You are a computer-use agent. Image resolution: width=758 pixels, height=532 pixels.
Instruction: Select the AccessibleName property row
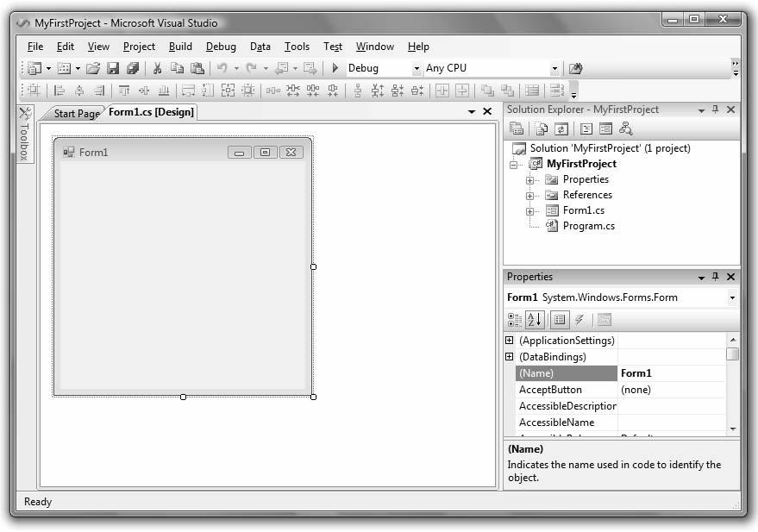pyautogui.click(x=620, y=422)
